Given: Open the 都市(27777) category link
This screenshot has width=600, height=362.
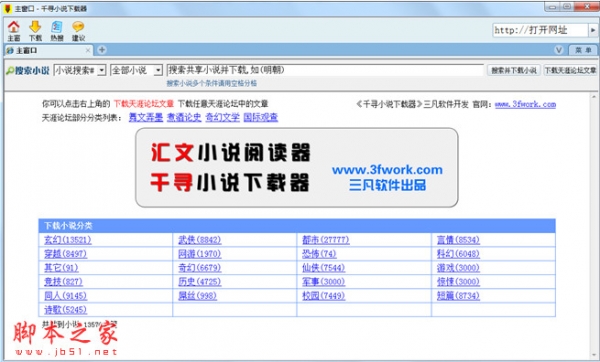Looking at the screenshot, I should click(326, 240).
